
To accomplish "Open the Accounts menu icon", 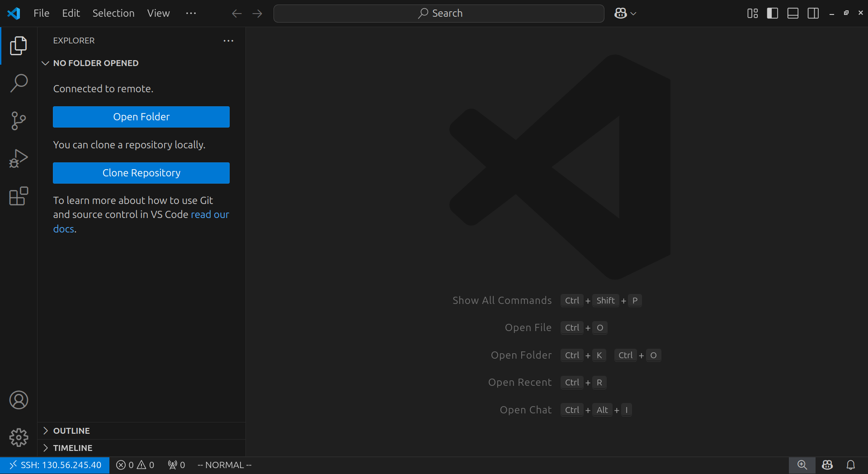I will click(x=19, y=400).
